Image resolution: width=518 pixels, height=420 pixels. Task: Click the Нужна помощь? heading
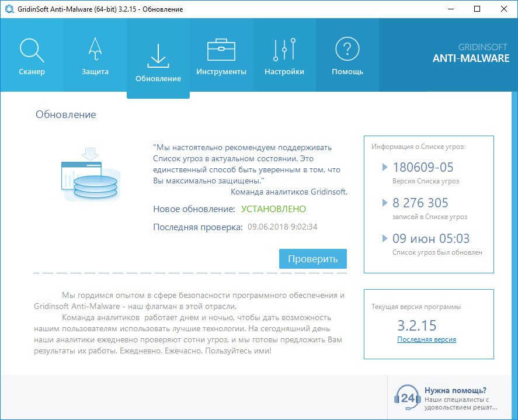tap(456, 390)
